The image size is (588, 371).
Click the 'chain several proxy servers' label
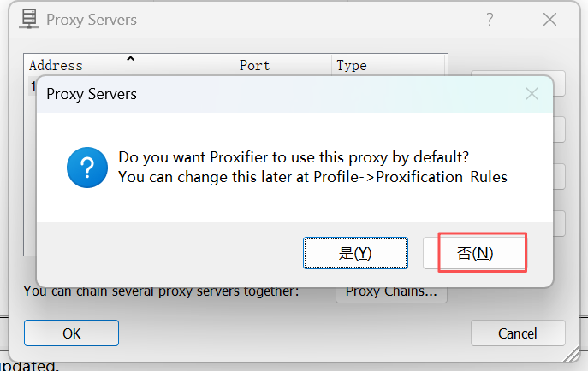tap(161, 291)
